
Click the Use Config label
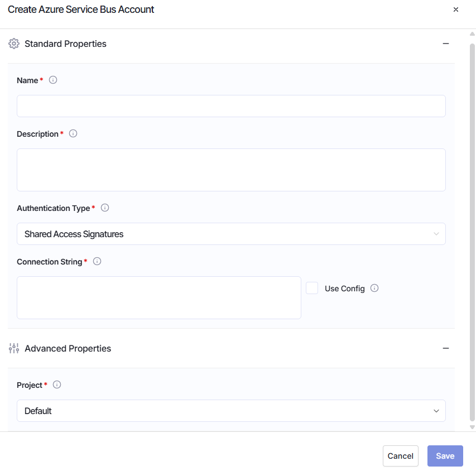coord(344,289)
